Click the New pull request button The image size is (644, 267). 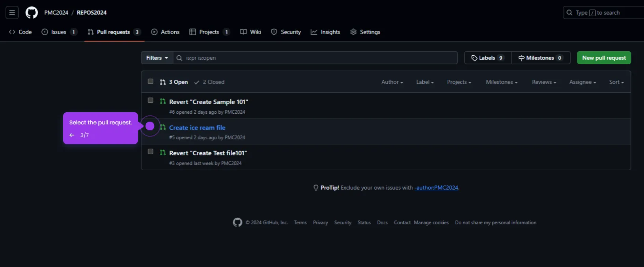coord(604,58)
